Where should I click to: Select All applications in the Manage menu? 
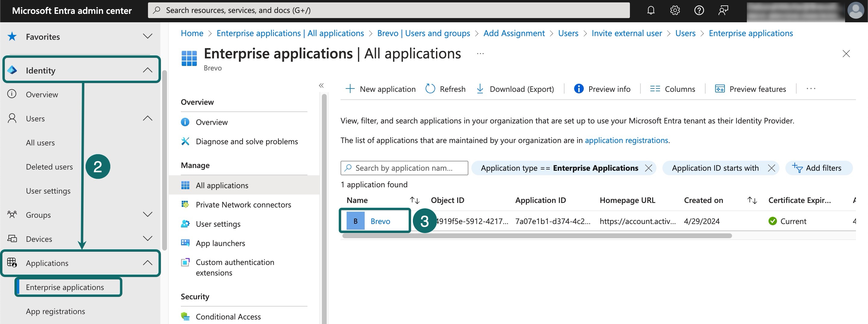click(222, 185)
